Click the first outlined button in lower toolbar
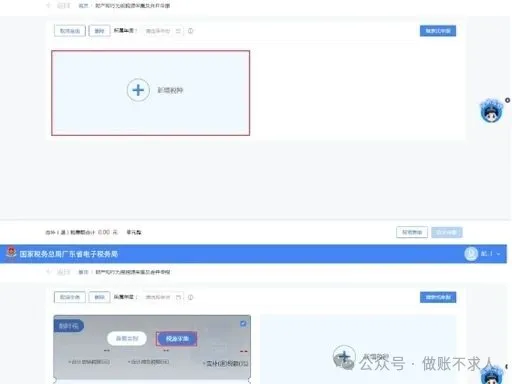The image size is (512, 384). pos(70,297)
